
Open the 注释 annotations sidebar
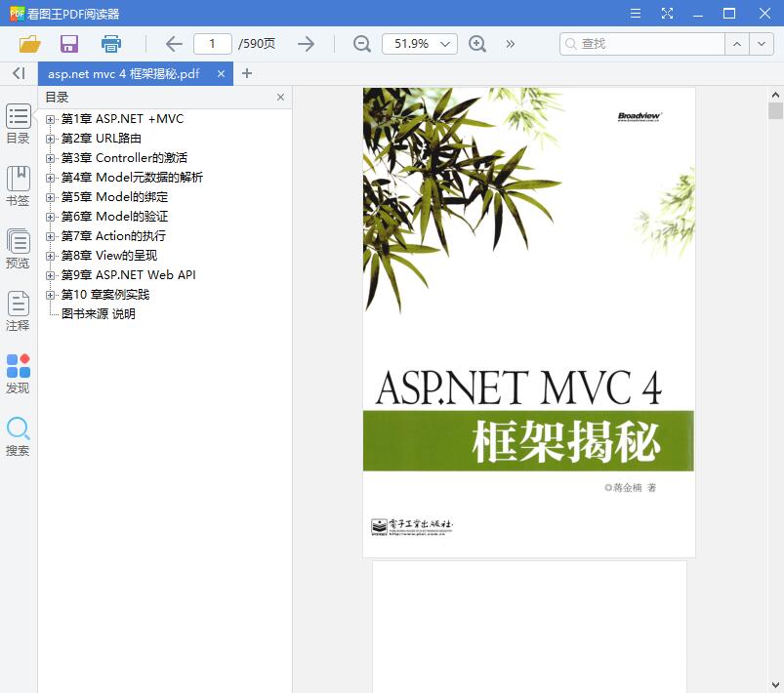pos(18,311)
